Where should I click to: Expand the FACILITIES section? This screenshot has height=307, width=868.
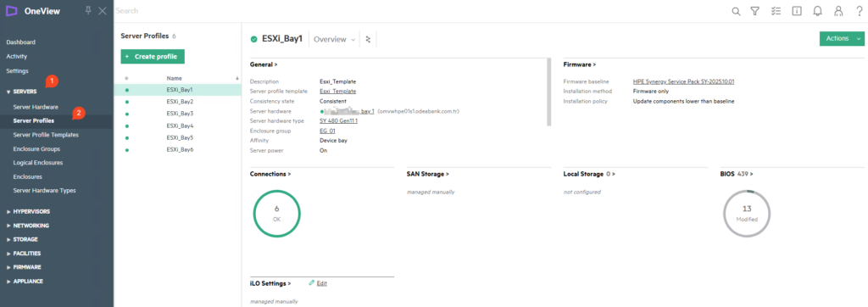(x=23, y=254)
